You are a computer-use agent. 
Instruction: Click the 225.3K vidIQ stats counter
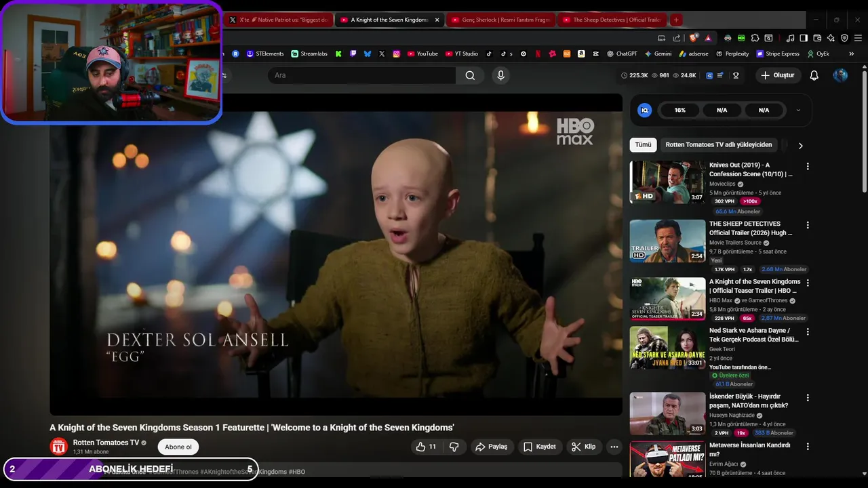click(635, 75)
